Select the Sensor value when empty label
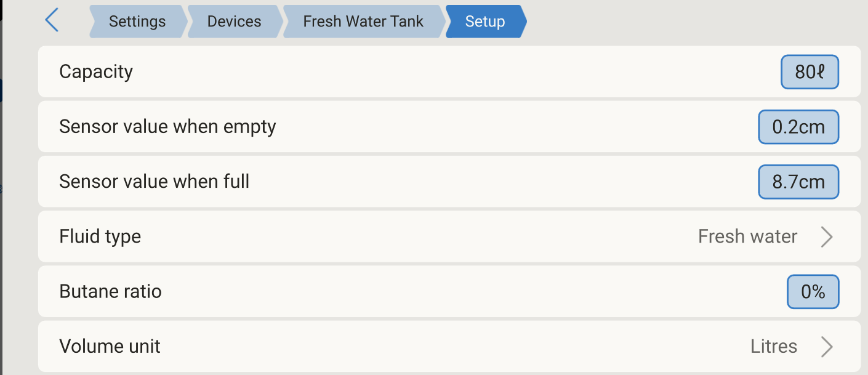 [x=167, y=127]
